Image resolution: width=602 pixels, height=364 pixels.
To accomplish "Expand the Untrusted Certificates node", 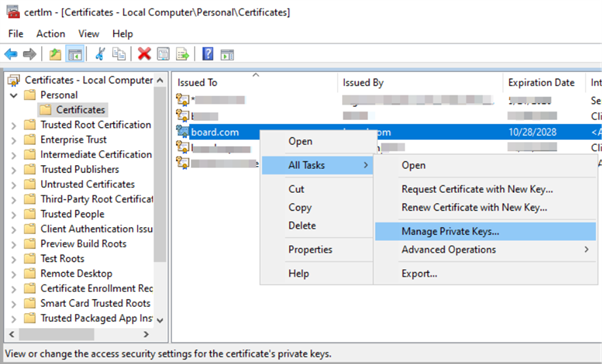I will (14, 185).
